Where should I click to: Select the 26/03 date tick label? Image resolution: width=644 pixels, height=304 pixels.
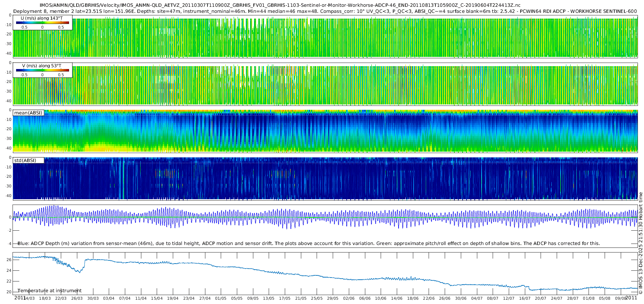pyautogui.click(x=77, y=298)
